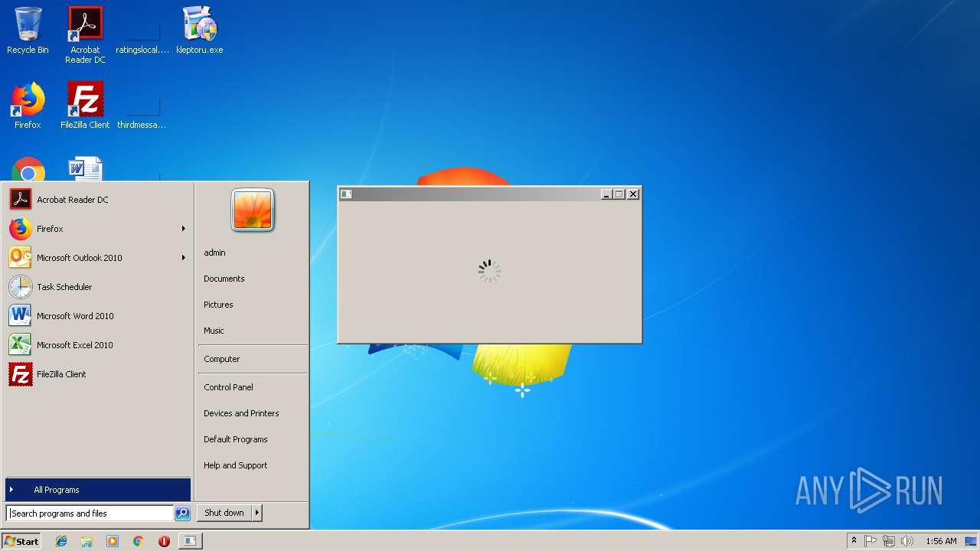Minimize the blank loading window
The height and width of the screenshot is (551, 980).
click(606, 194)
